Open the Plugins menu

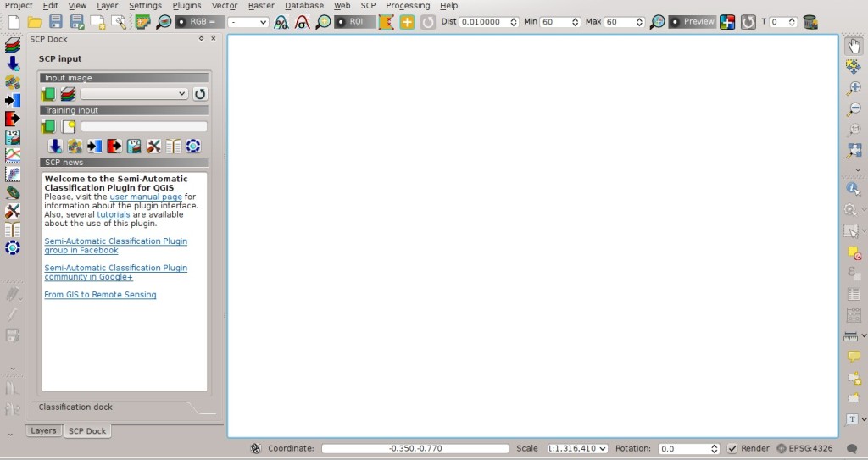[186, 6]
